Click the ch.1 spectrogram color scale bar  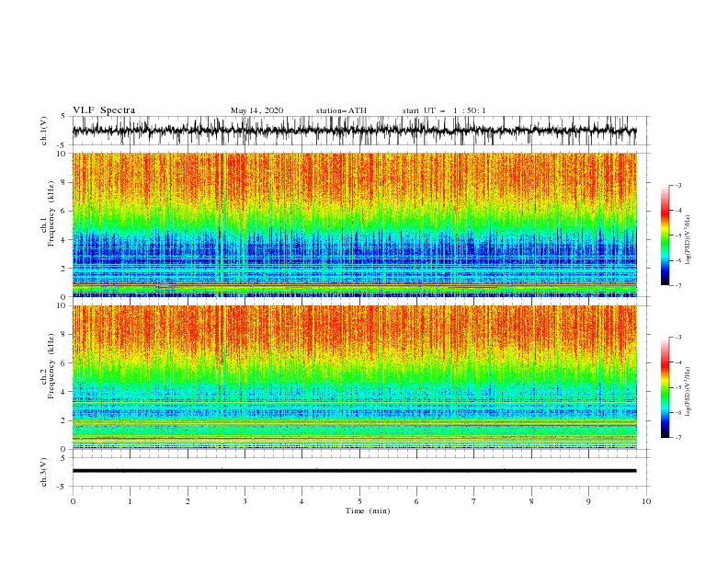click(x=665, y=236)
